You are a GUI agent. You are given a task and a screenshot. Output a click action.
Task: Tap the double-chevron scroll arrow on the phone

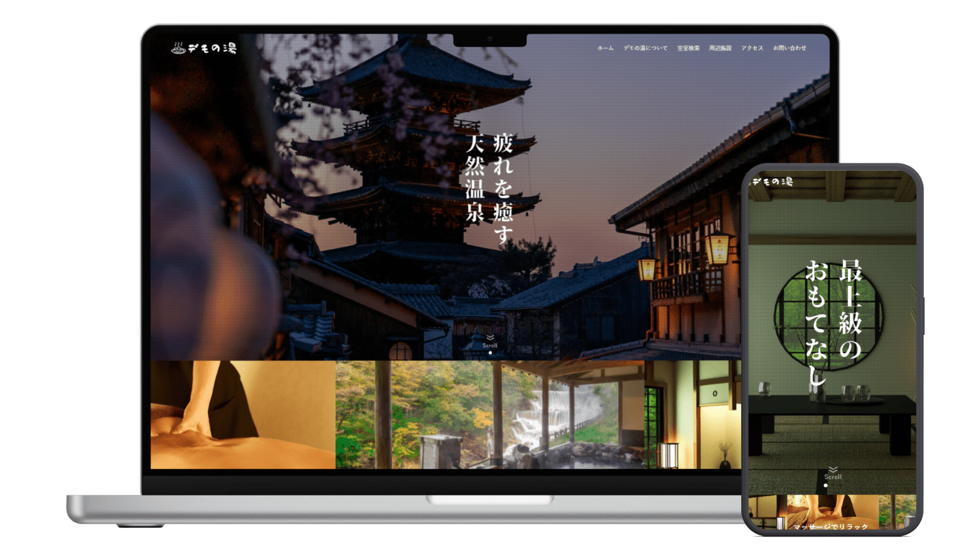pos(832,470)
